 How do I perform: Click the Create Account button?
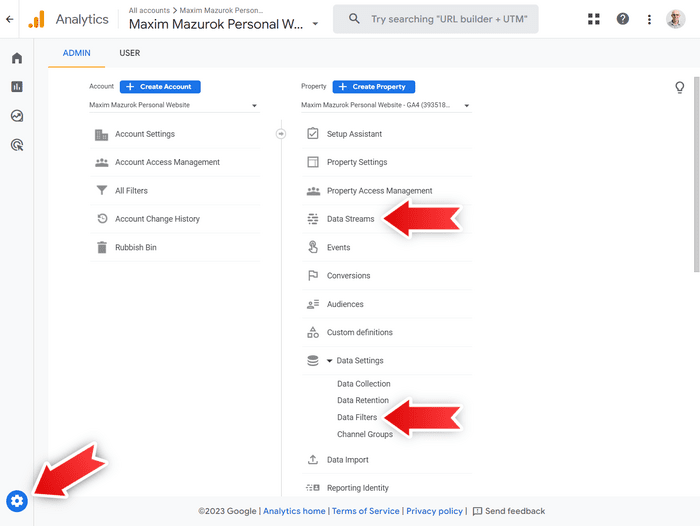pos(160,87)
